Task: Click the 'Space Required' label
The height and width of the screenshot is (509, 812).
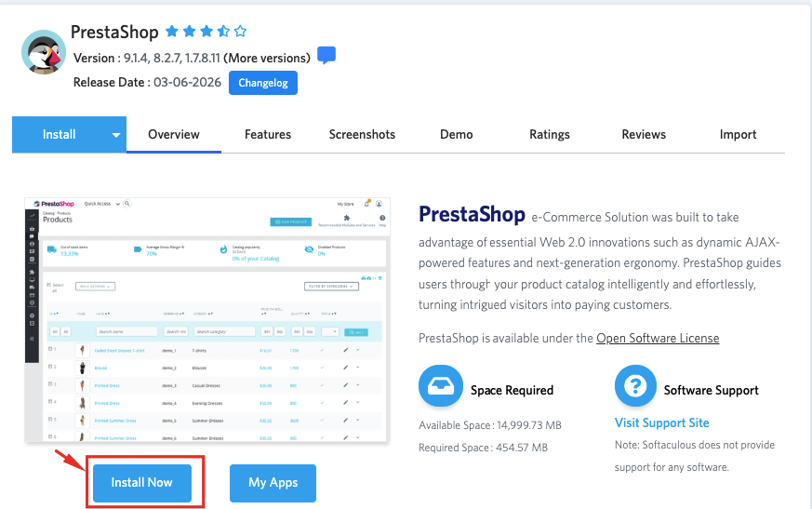Action: point(512,390)
